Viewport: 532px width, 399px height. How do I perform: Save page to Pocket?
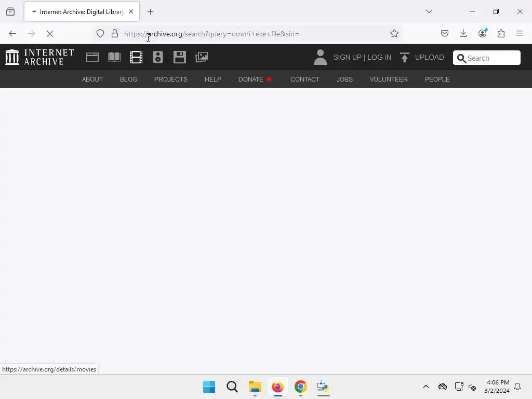pos(445,33)
